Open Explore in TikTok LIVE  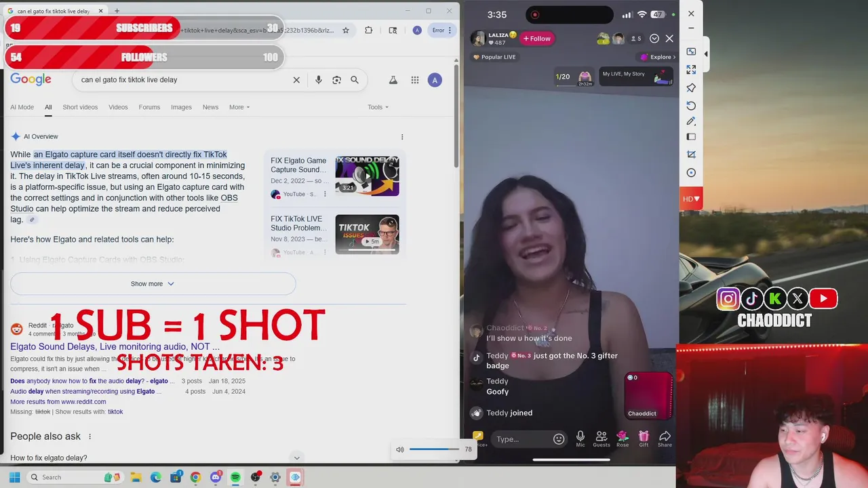coord(657,57)
